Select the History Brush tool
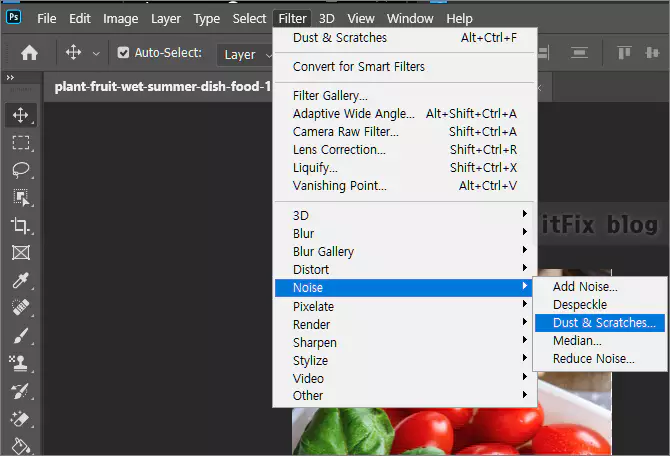 tap(20, 391)
